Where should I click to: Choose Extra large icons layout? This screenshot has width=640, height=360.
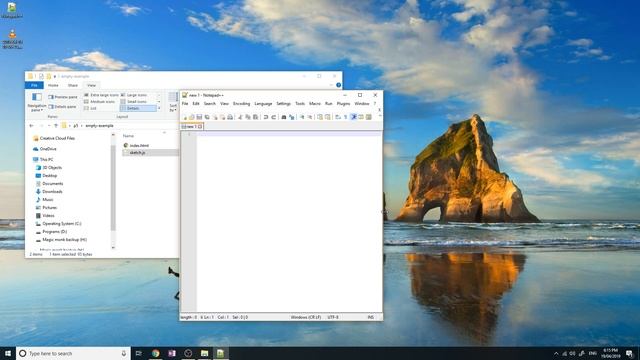click(101, 95)
